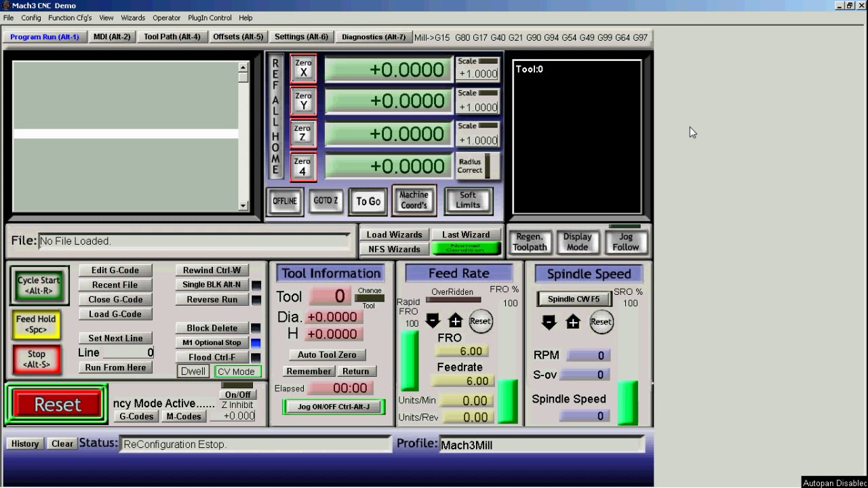Increase feed rate override with up arrow
868x488 pixels.
(455, 321)
